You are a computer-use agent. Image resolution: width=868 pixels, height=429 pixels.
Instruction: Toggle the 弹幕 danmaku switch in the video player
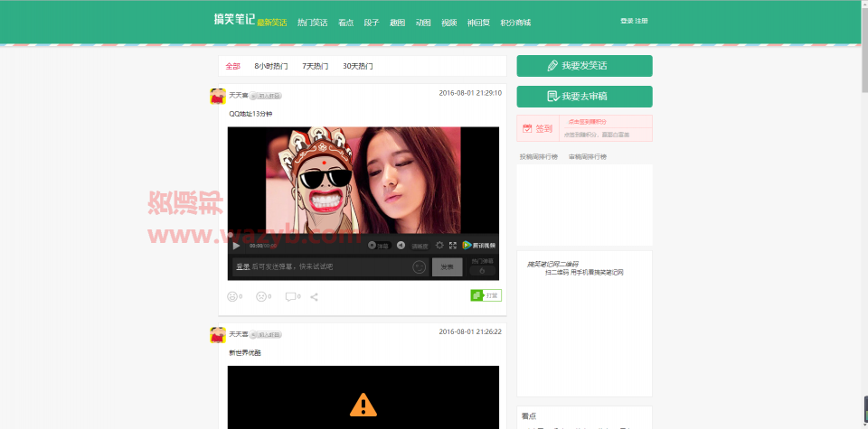point(380,246)
